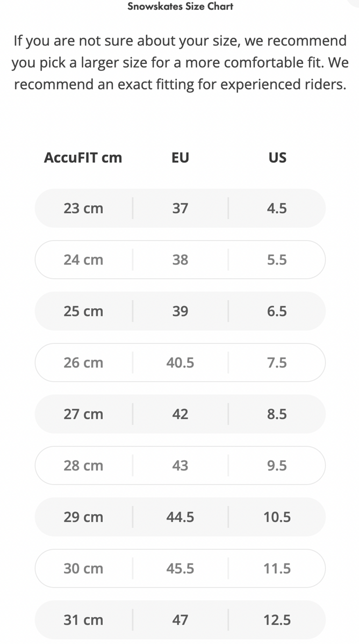
Task: Click the size recommendation paragraph text
Action: pos(180,62)
